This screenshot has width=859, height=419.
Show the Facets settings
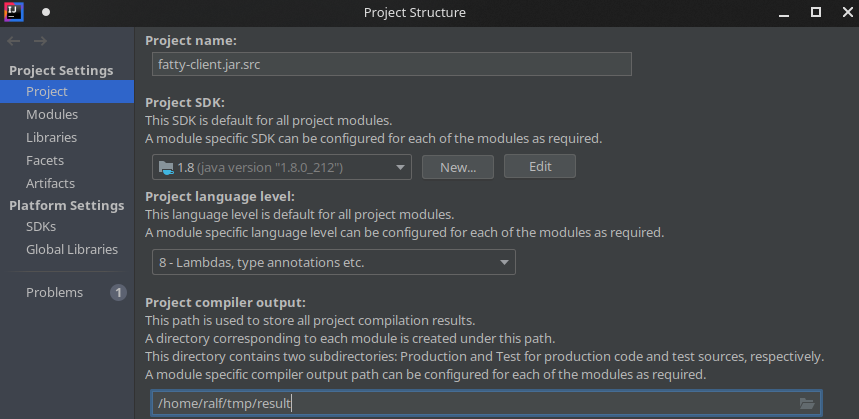click(x=45, y=160)
